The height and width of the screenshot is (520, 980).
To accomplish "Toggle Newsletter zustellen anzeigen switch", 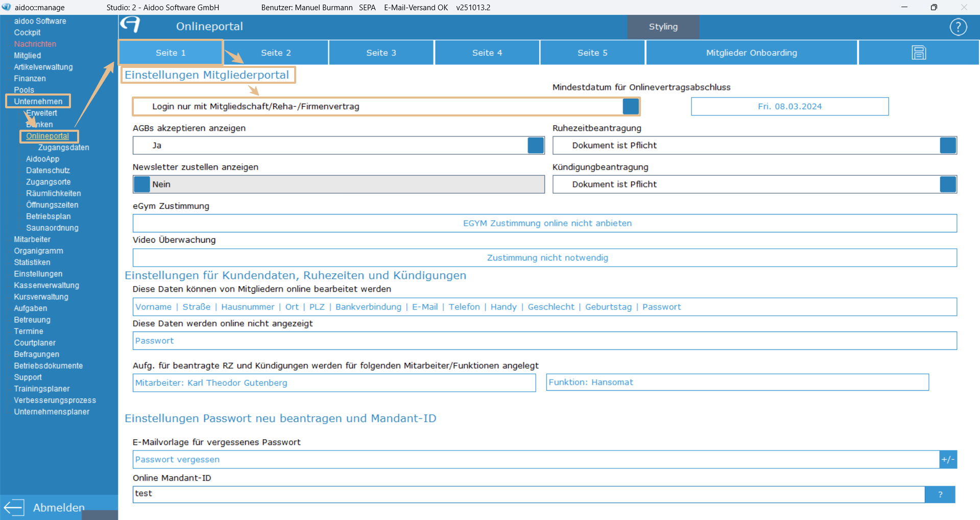I will coord(142,184).
